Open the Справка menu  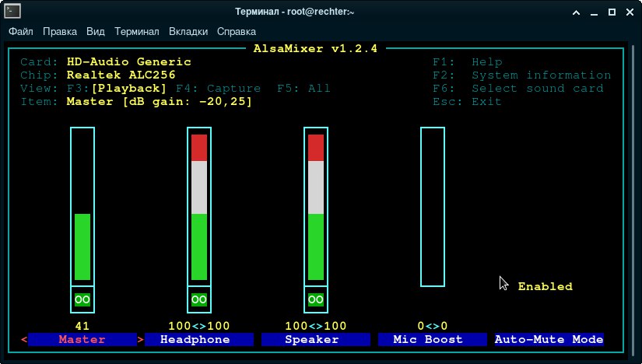[237, 32]
